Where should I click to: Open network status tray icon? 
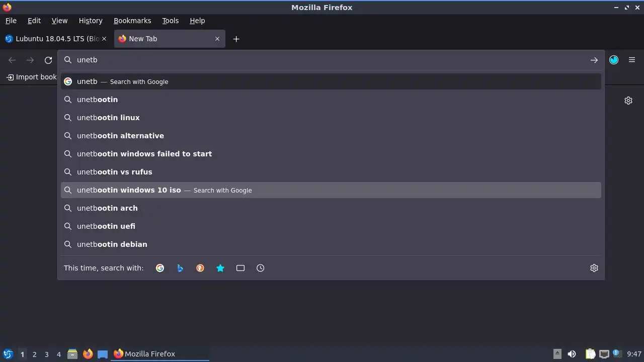pyautogui.click(x=604, y=354)
